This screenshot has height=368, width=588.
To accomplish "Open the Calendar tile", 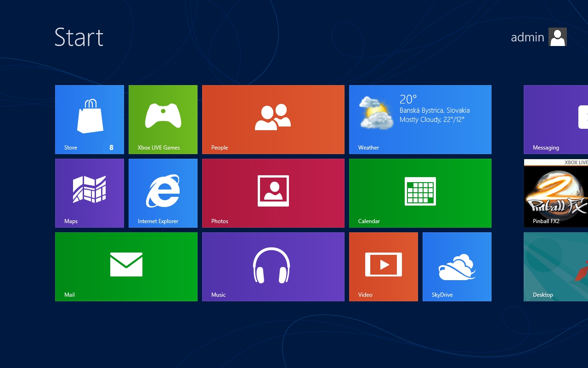I will coord(420,193).
